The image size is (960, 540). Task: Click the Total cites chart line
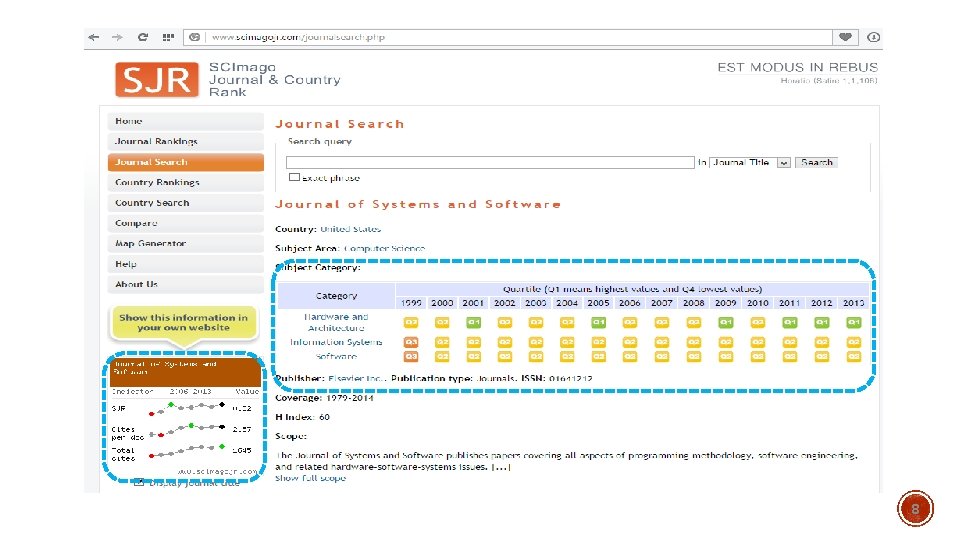pos(187,451)
